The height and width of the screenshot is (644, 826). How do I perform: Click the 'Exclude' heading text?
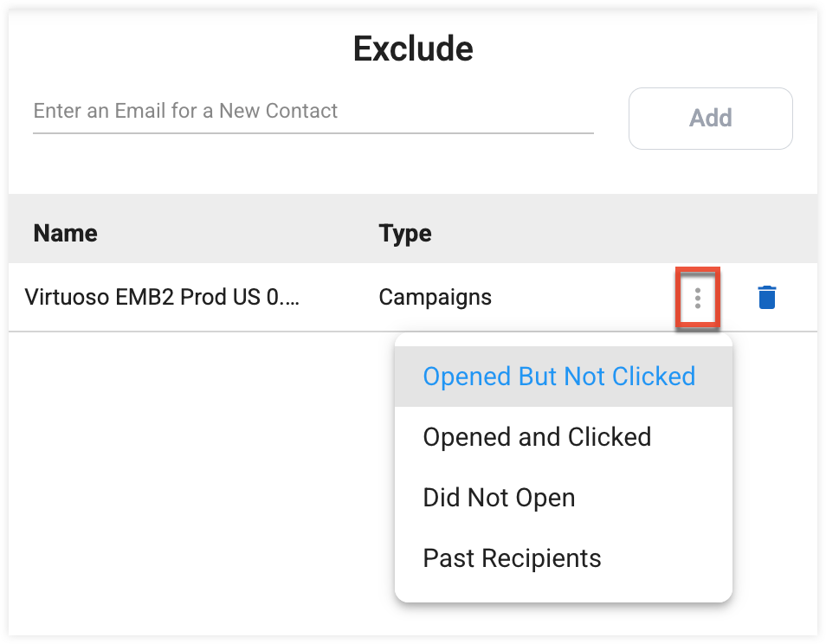[x=413, y=49]
